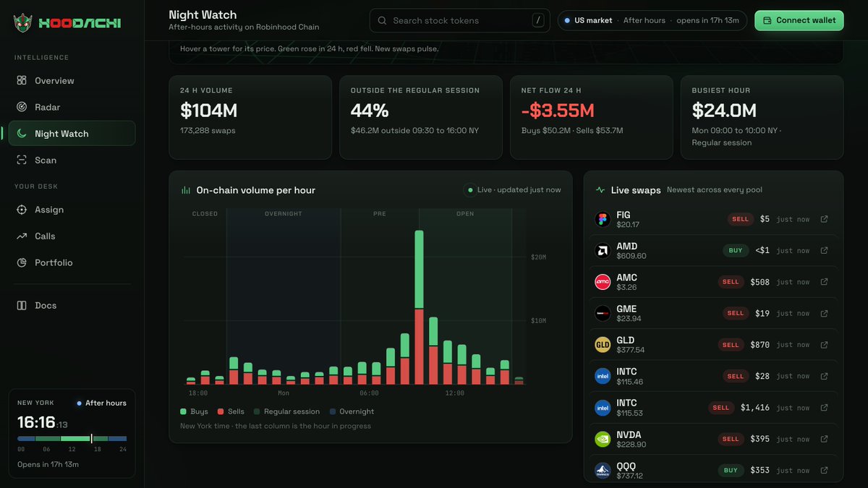Click the tallest volume bar in chart
This screenshot has height=488, width=868.
tap(419, 307)
